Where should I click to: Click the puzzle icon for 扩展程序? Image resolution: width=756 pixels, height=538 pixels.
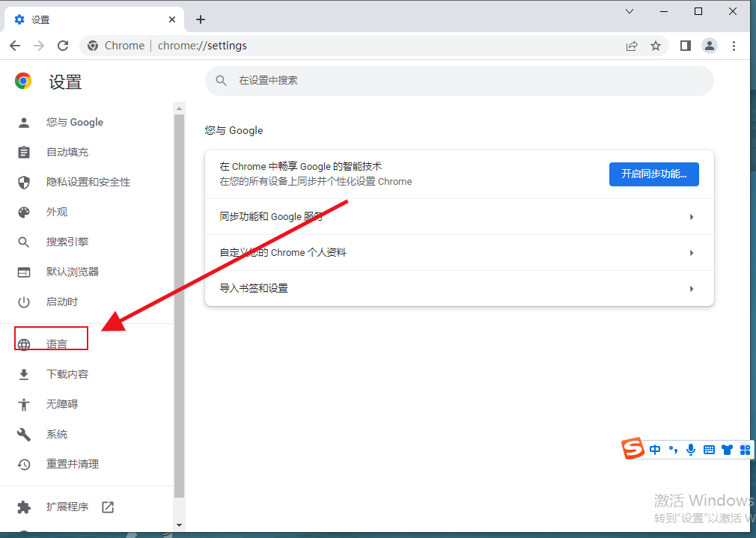coord(24,507)
